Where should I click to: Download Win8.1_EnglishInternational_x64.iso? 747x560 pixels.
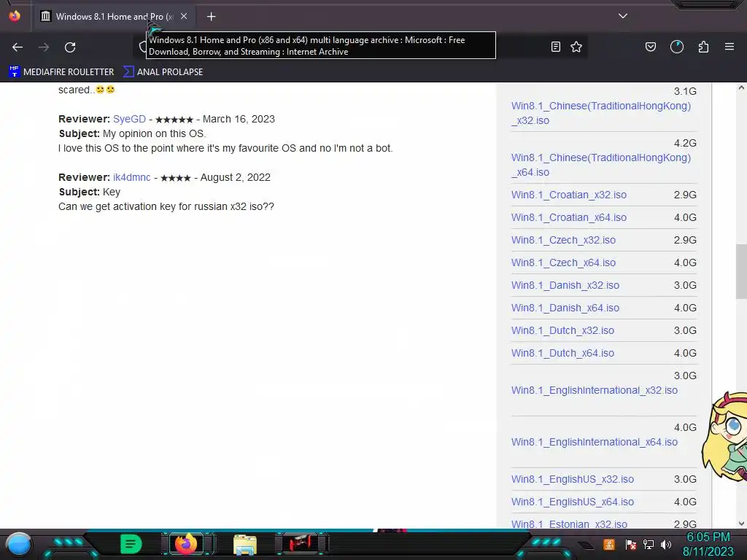pyautogui.click(x=594, y=442)
